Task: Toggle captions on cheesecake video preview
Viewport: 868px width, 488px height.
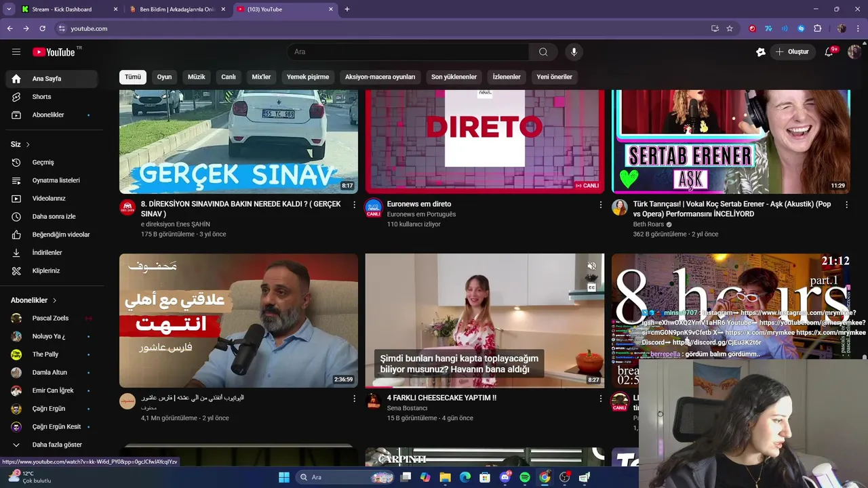Action: pyautogui.click(x=591, y=287)
